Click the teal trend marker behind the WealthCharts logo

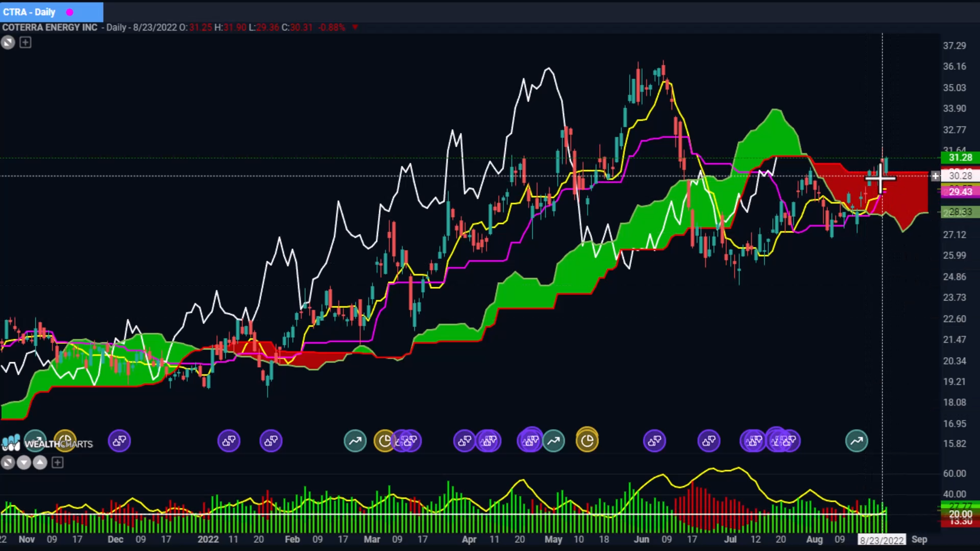click(35, 441)
